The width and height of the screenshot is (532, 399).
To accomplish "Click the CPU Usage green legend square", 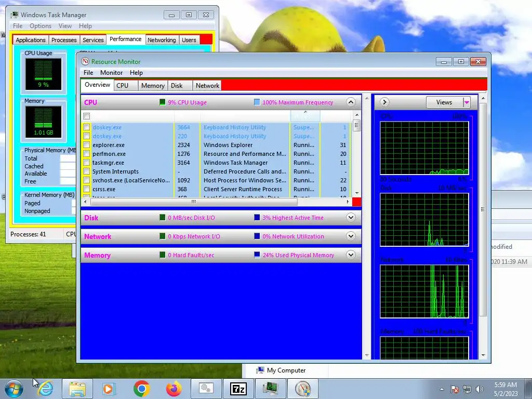I will (163, 102).
